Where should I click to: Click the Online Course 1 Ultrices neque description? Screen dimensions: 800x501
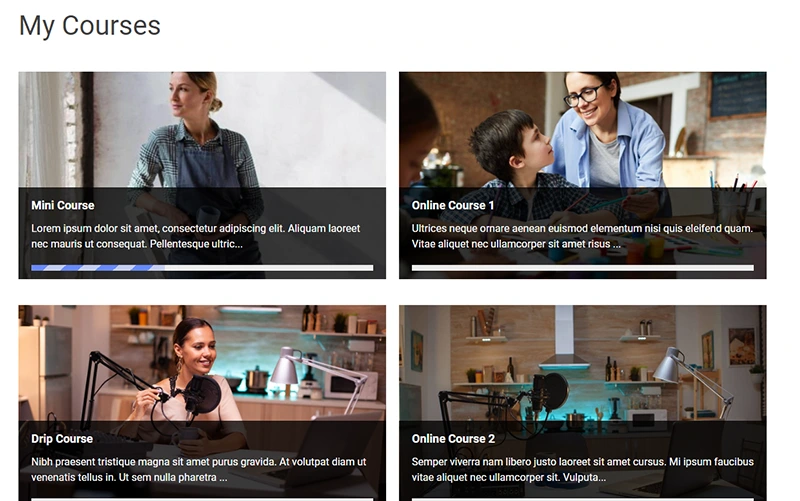click(582, 236)
